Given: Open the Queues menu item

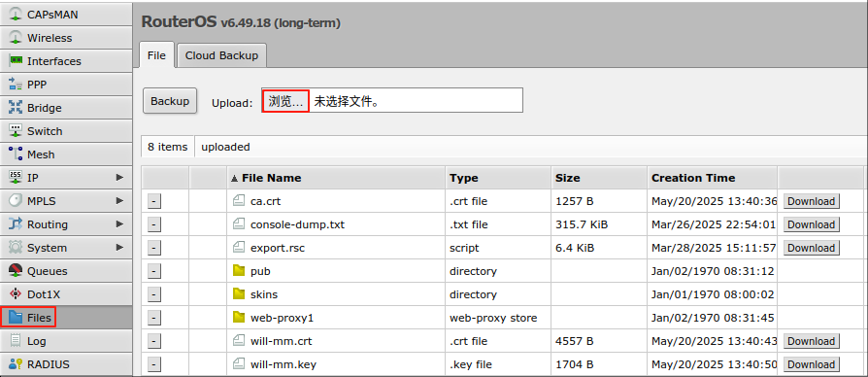Looking at the screenshot, I should click(x=66, y=271).
